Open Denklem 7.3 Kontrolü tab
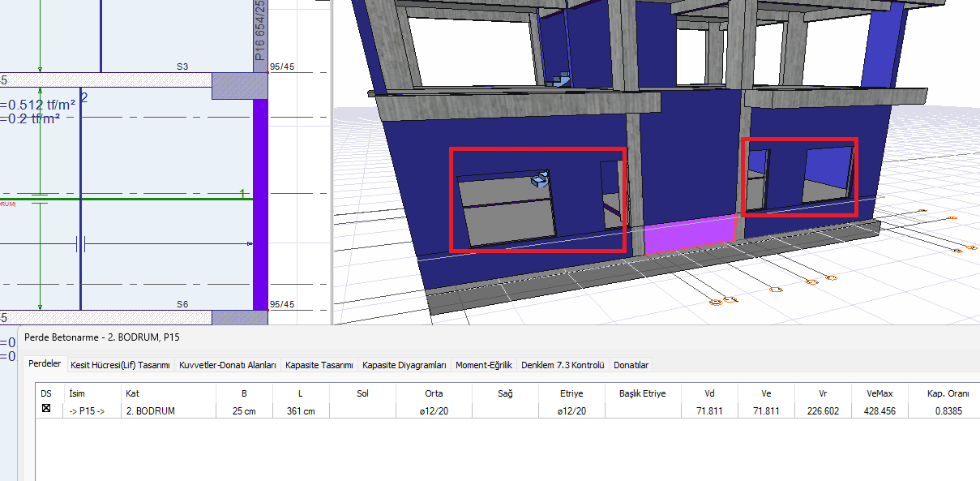Screen dimensions: 980x481 (x=563, y=365)
